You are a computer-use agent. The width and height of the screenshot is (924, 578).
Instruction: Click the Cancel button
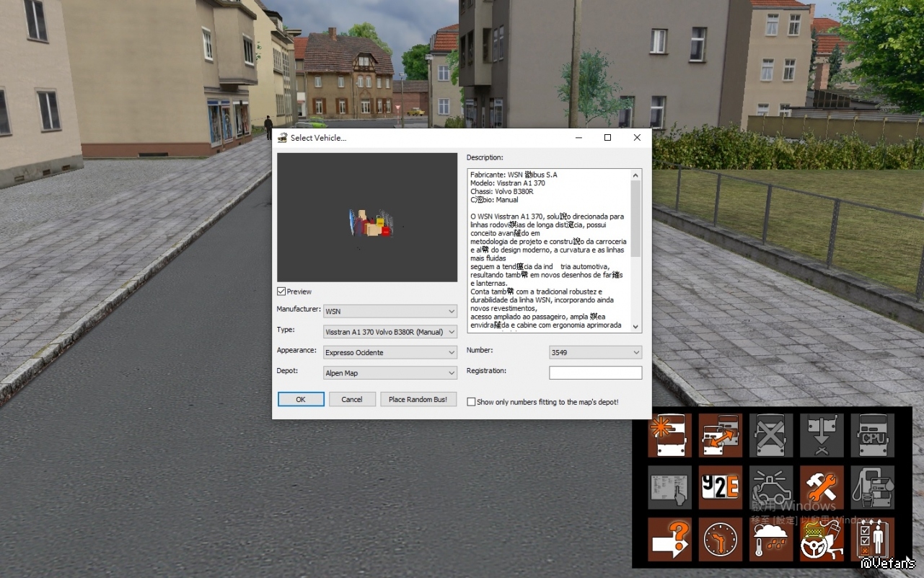point(352,399)
